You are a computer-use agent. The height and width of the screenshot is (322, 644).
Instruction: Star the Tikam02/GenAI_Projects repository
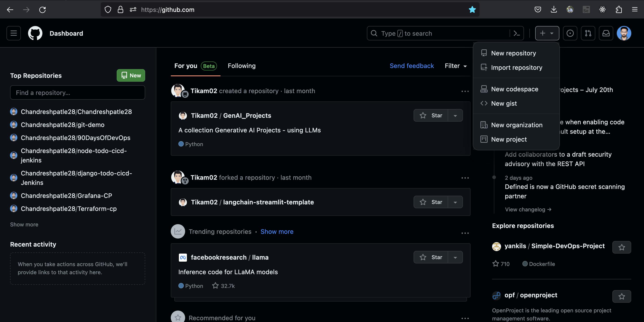tap(431, 115)
